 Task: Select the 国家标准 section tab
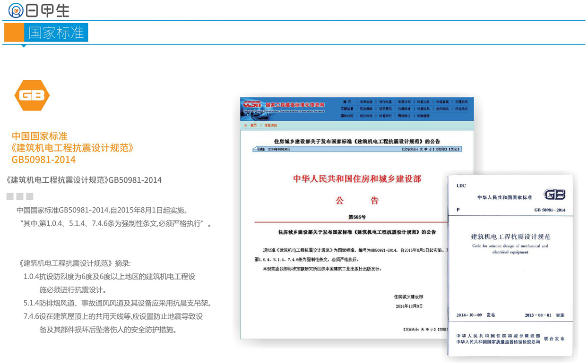click(56, 32)
